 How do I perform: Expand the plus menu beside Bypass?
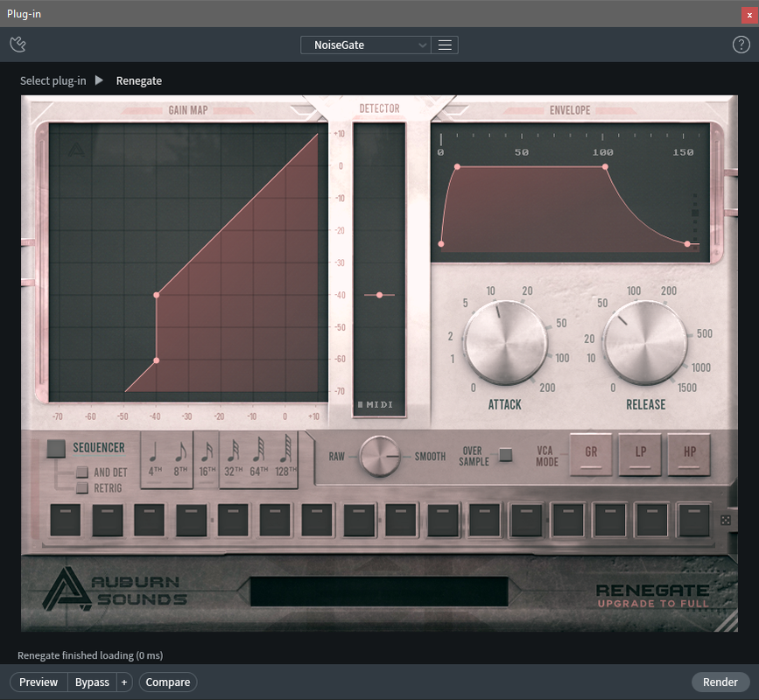point(124,682)
